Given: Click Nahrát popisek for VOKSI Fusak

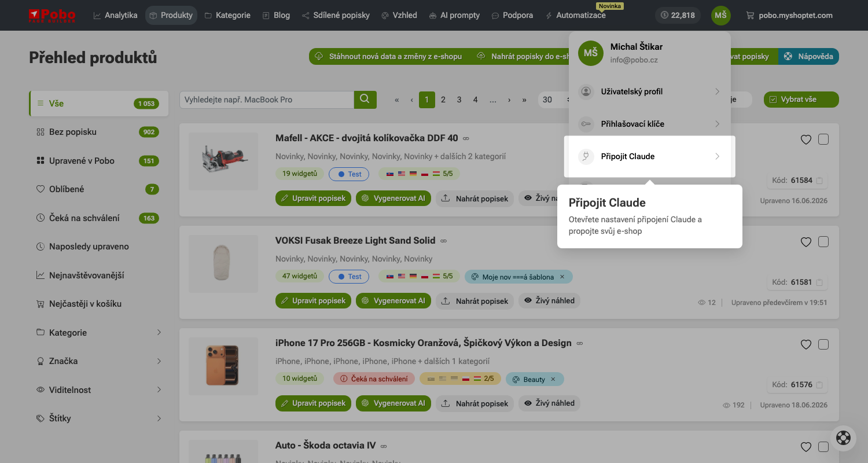Looking at the screenshot, I should click(475, 301).
